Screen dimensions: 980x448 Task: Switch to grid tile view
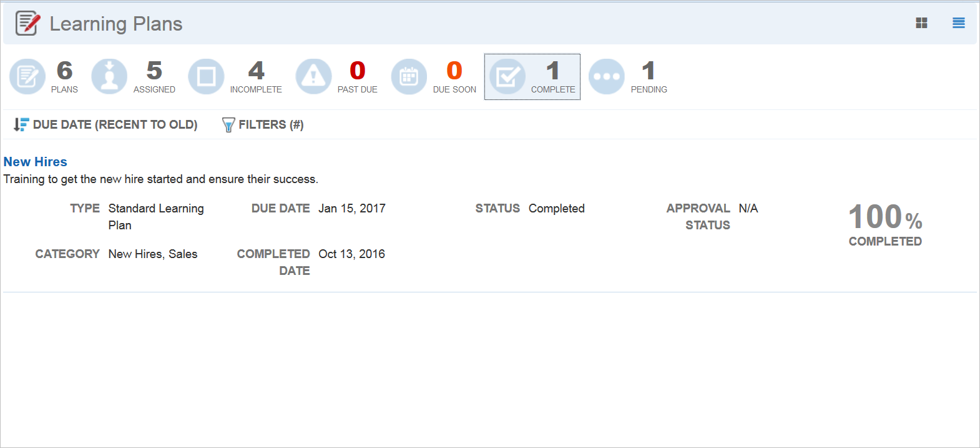[x=921, y=23]
